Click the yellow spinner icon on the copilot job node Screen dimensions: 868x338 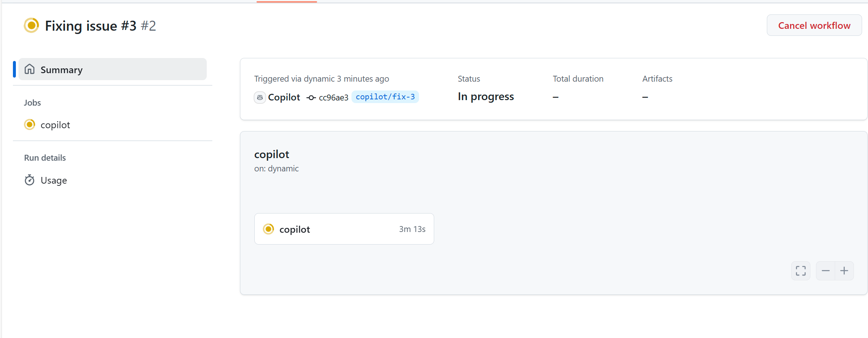(x=268, y=229)
